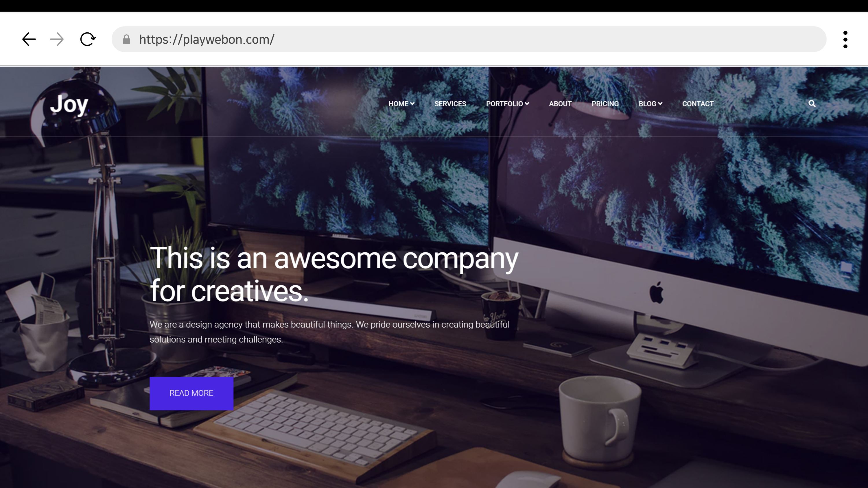Open the browser three-dot menu

tap(845, 40)
